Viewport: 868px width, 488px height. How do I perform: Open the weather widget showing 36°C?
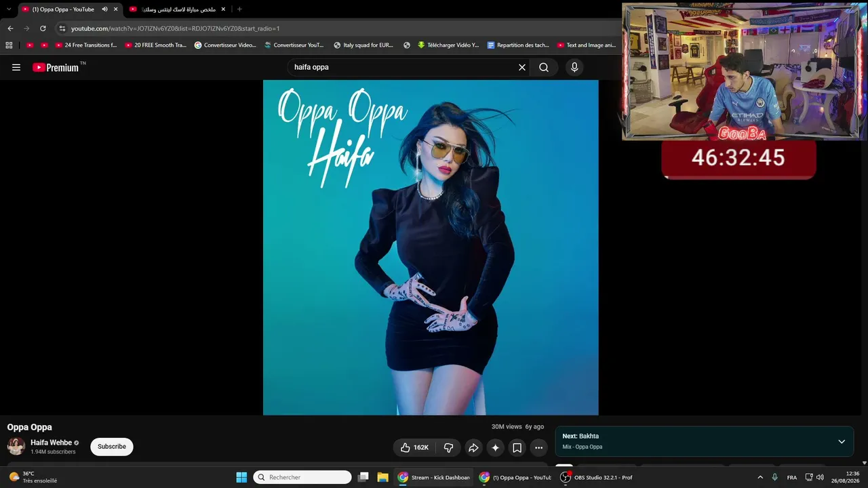click(34, 477)
